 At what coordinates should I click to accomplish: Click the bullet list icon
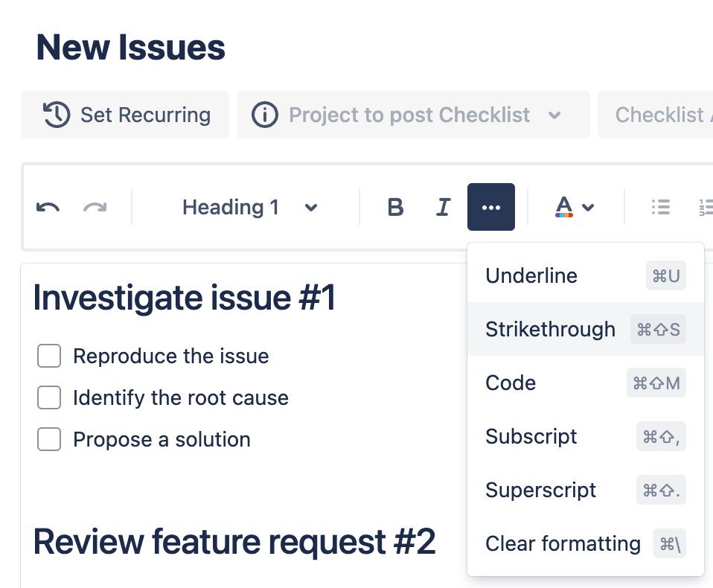(x=660, y=208)
